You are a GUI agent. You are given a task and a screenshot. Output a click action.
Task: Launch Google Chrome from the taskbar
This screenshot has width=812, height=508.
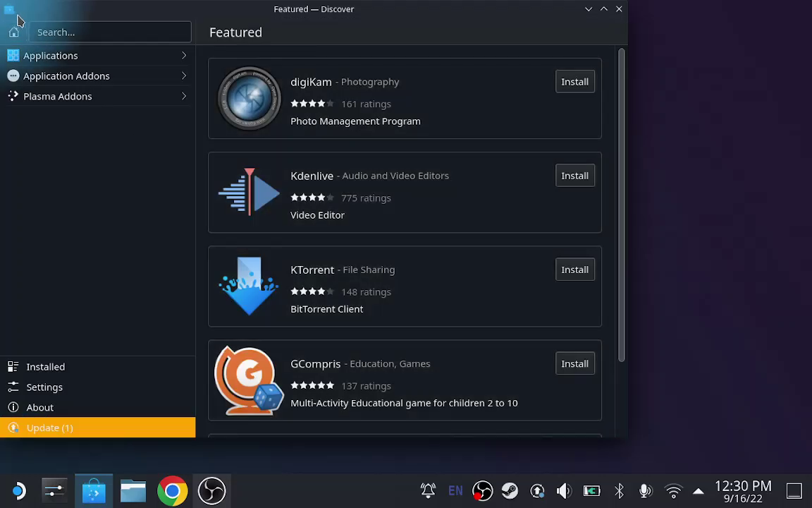pyautogui.click(x=173, y=490)
